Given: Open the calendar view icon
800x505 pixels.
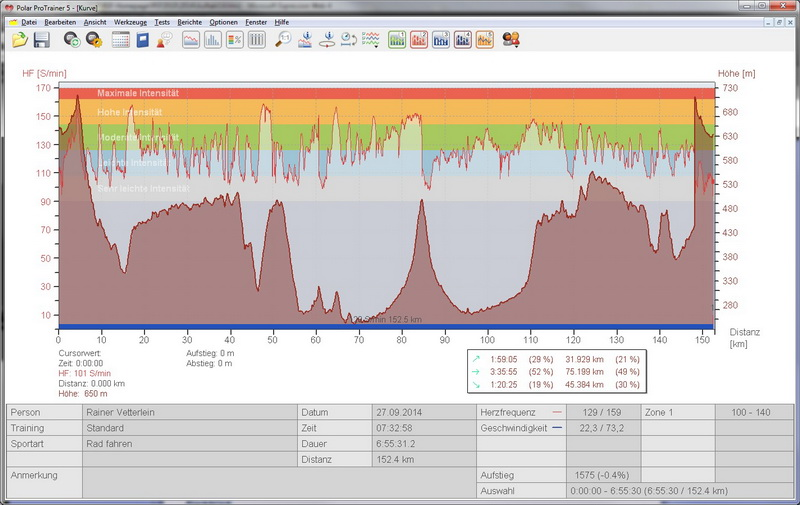Looking at the screenshot, I should [121, 40].
